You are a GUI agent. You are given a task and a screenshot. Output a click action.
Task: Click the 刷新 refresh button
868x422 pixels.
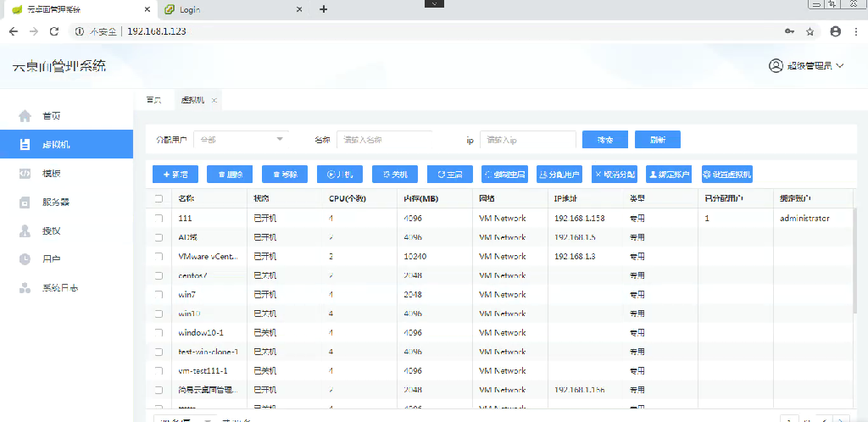(x=658, y=139)
